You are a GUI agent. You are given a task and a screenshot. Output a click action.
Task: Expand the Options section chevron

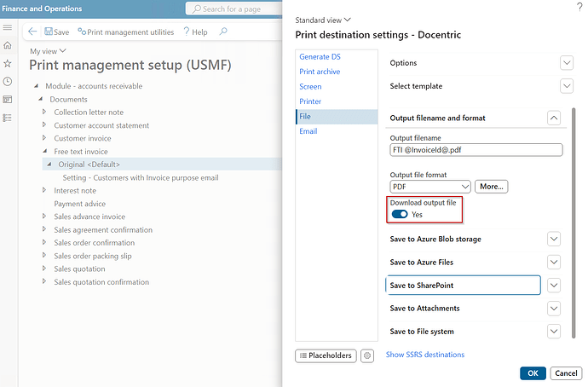[x=567, y=62]
